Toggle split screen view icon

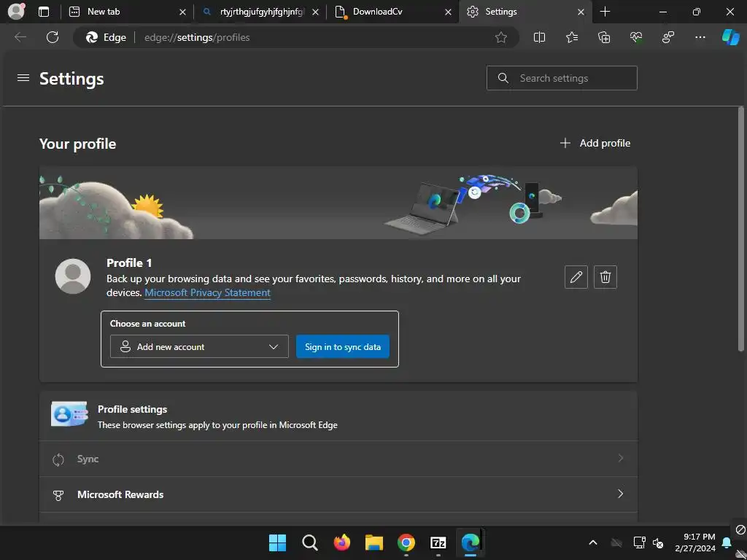539,37
